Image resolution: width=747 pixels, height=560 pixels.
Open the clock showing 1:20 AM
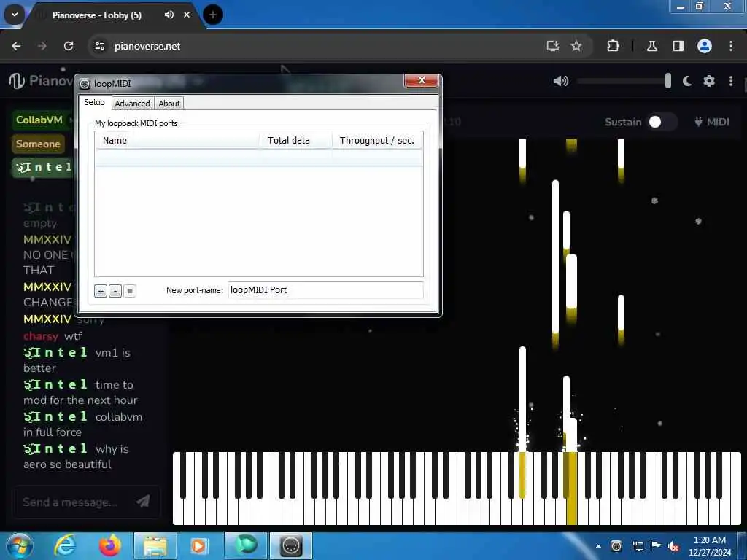tap(709, 546)
